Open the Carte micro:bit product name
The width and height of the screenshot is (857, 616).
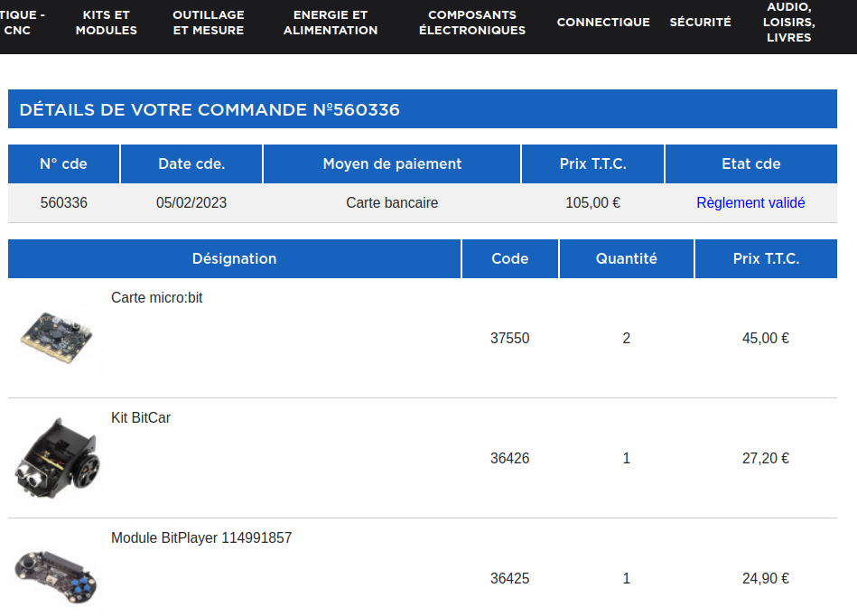(157, 297)
